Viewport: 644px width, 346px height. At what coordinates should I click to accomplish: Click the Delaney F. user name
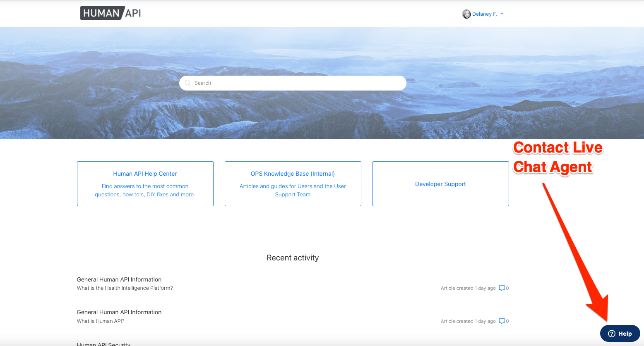click(485, 14)
